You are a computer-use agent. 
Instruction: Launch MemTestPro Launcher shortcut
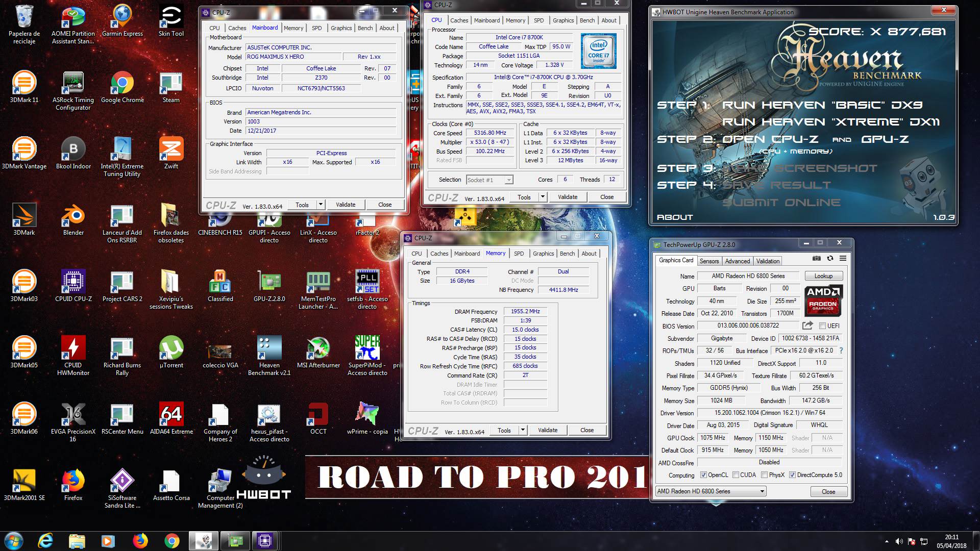pyautogui.click(x=318, y=290)
